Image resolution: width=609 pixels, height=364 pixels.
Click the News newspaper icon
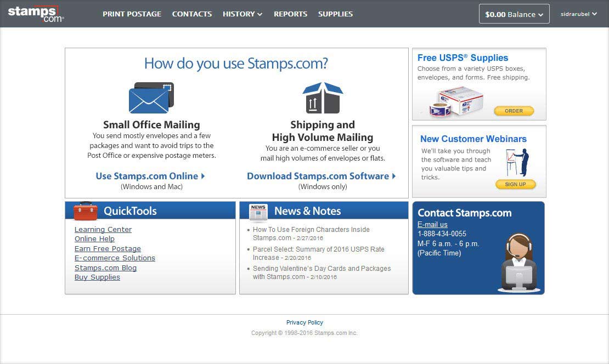pyautogui.click(x=258, y=212)
